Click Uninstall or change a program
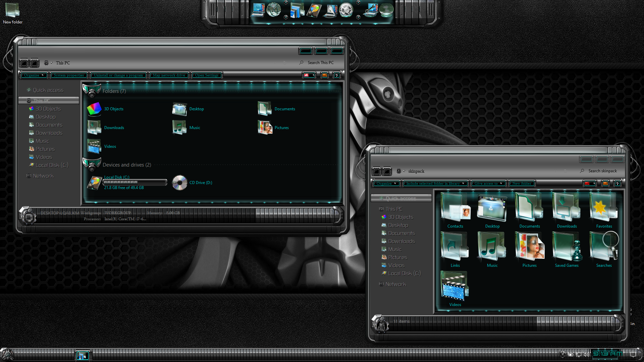Image resolution: width=644 pixels, height=362 pixels. 118,75
